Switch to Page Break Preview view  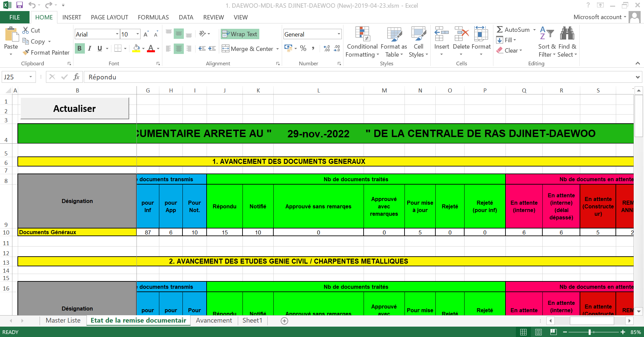tap(553, 332)
